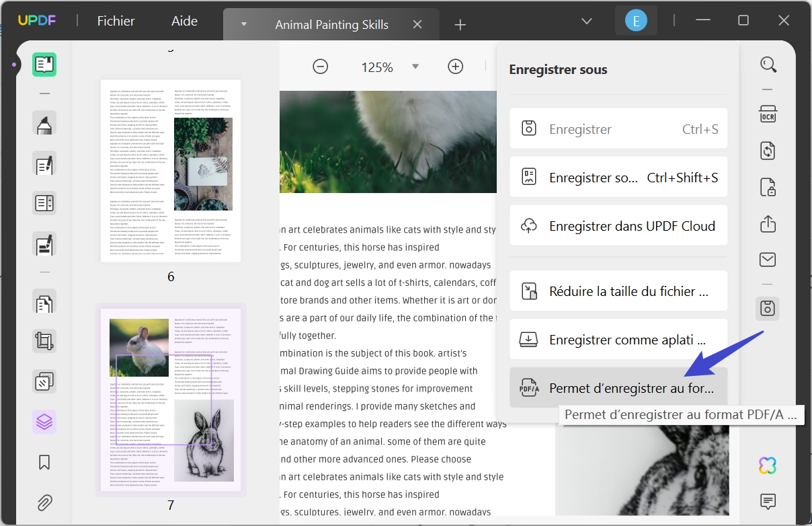Open the zoom level dropdown

pyautogui.click(x=415, y=67)
